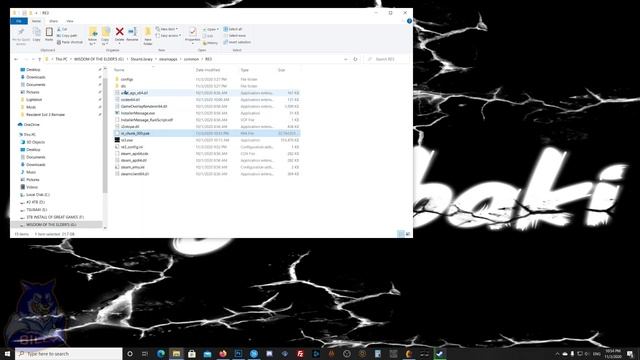Select TSUBAKI (E:) drive in navigation pane

[36, 210]
